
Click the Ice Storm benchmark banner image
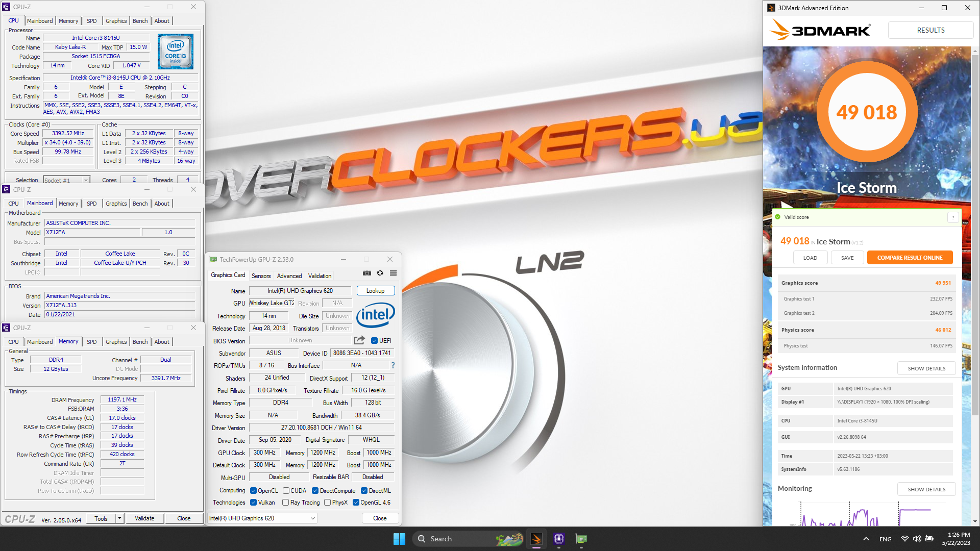tap(867, 128)
